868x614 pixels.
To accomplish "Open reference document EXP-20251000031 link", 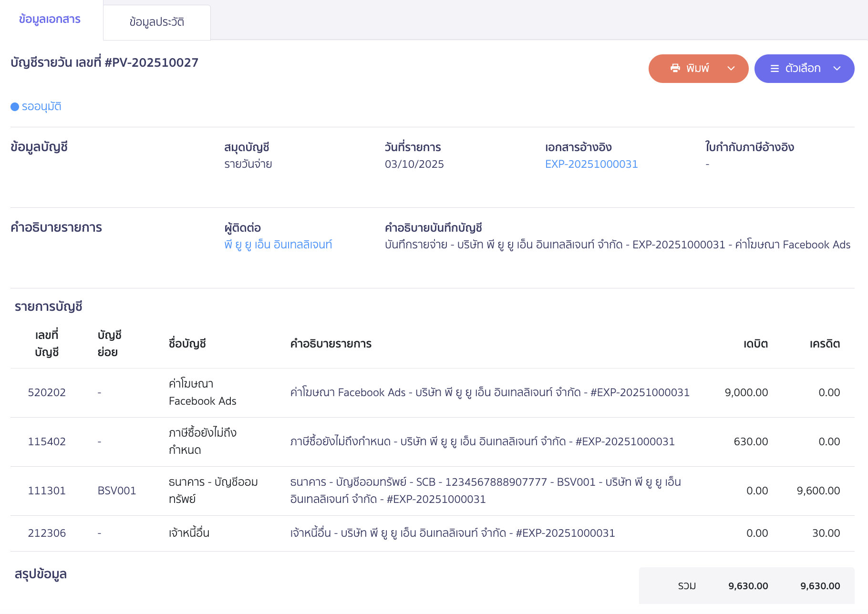I will click(x=591, y=164).
